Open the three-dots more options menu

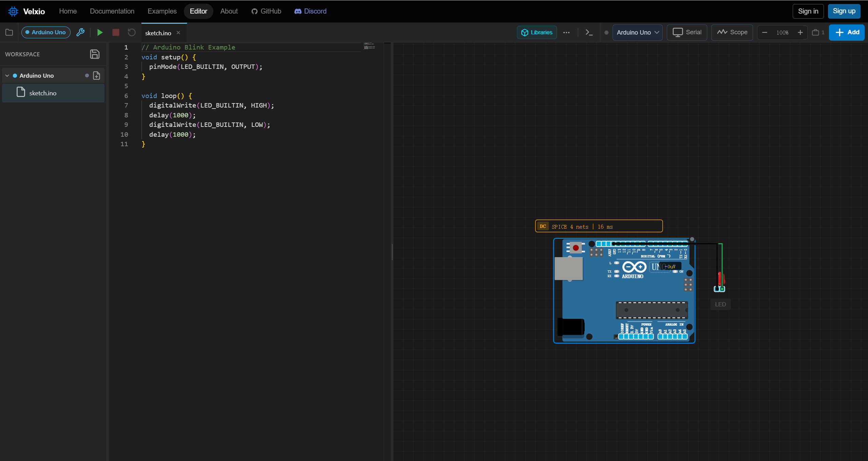[x=566, y=33]
